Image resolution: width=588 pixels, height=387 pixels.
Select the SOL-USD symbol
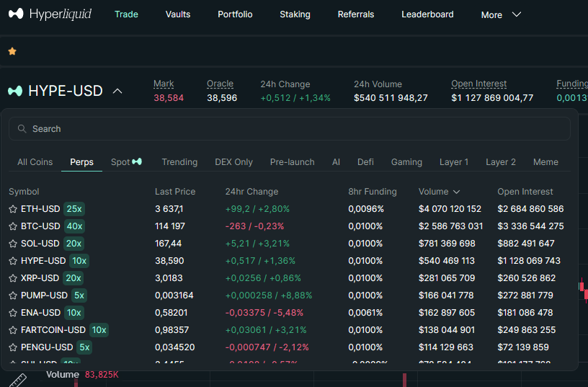tap(40, 244)
